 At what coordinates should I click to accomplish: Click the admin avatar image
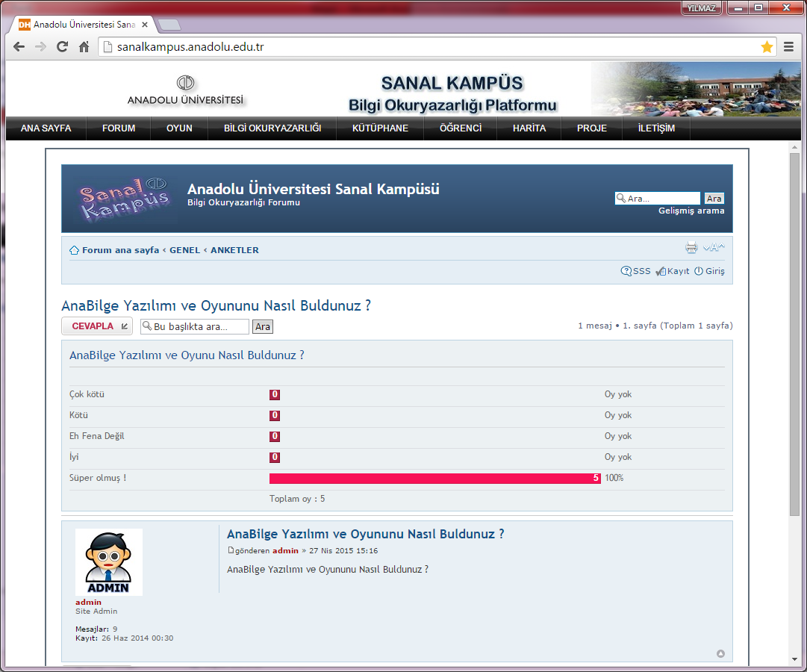109,562
